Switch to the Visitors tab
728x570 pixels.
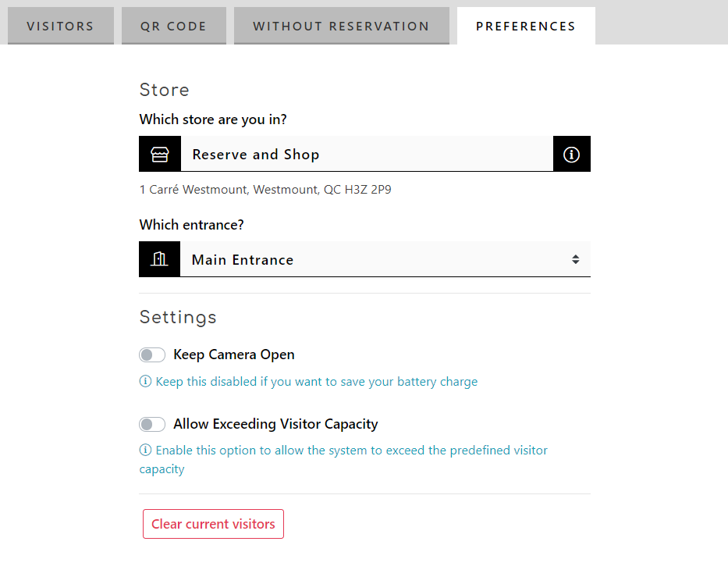[x=60, y=26]
